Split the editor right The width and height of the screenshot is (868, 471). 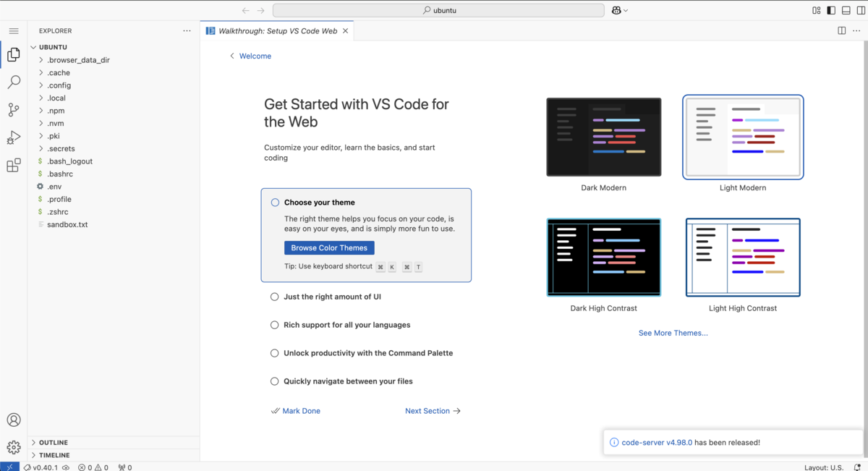(842, 31)
